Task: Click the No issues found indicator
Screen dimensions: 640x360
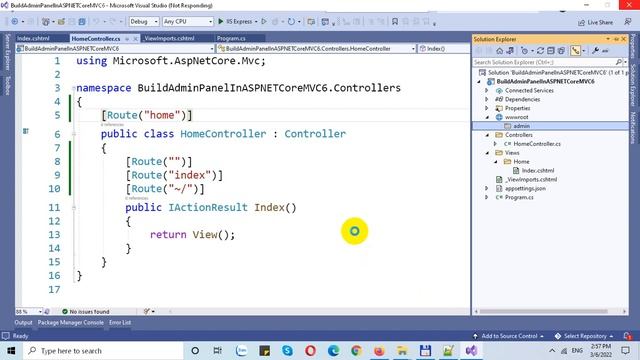Action: click(86, 311)
